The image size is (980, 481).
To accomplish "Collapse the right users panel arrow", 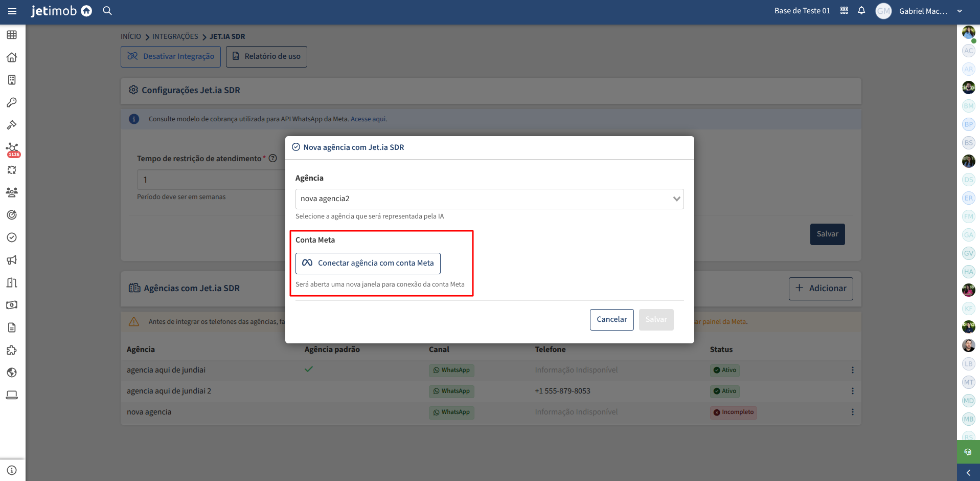I will click(968, 472).
